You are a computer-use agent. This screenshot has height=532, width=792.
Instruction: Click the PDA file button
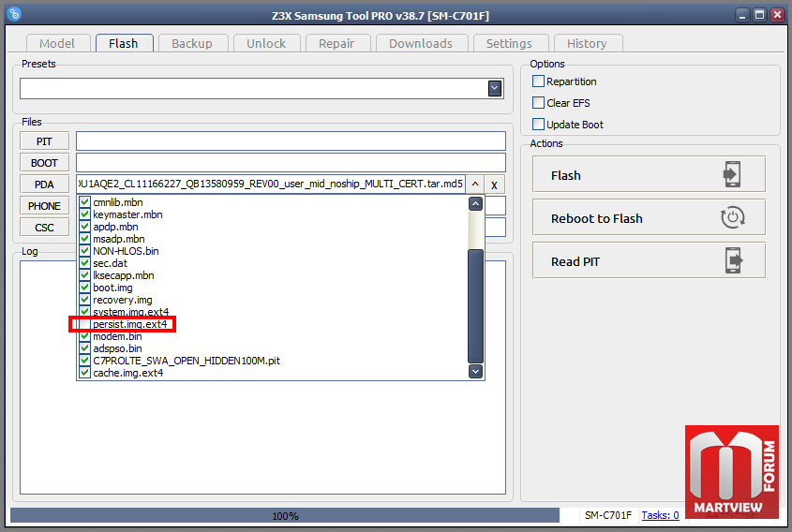coord(44,185)
